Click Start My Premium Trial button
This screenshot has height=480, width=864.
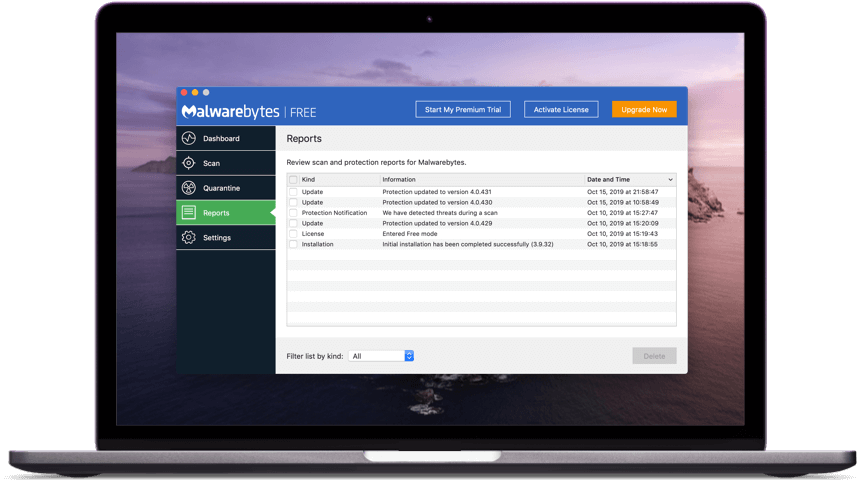coord(463,110)
